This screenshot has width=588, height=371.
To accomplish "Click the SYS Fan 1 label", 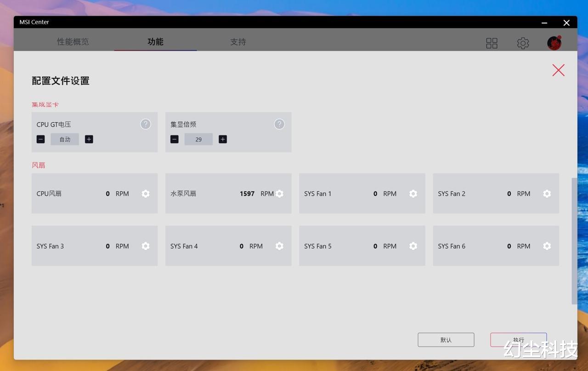I will point(317,194).
